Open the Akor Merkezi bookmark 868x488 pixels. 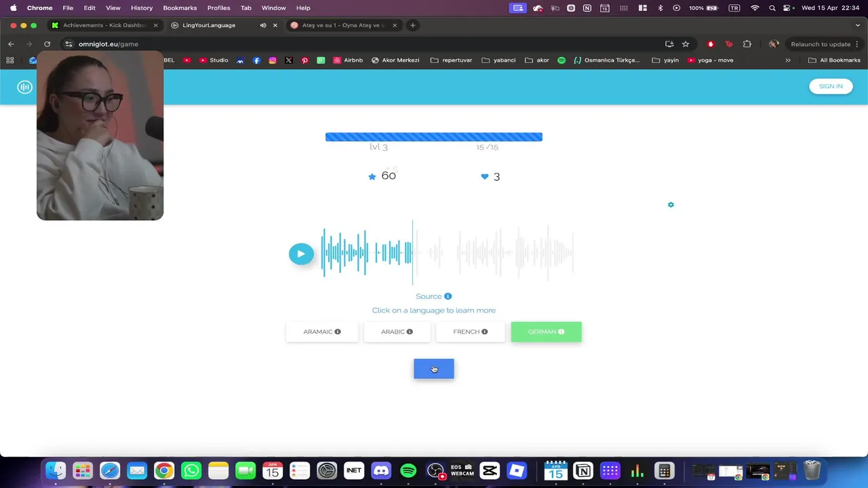tap(395, 60)
